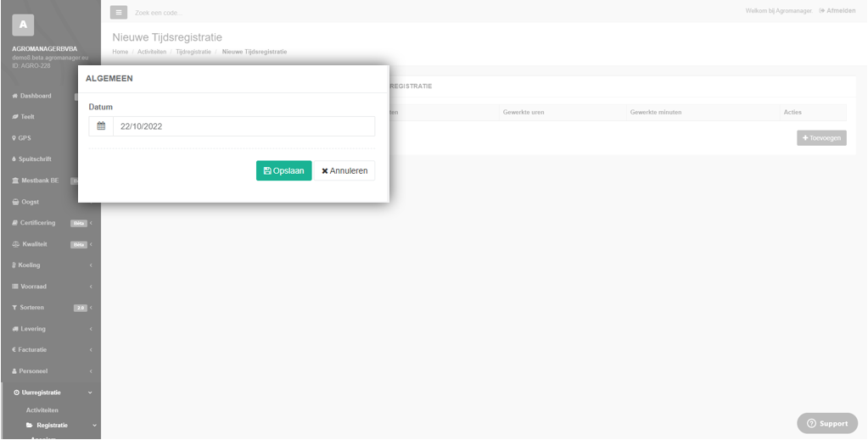Click the Datum field showing 22/10/2022
The height and width of the screenshot is (440, 868).
244,126
